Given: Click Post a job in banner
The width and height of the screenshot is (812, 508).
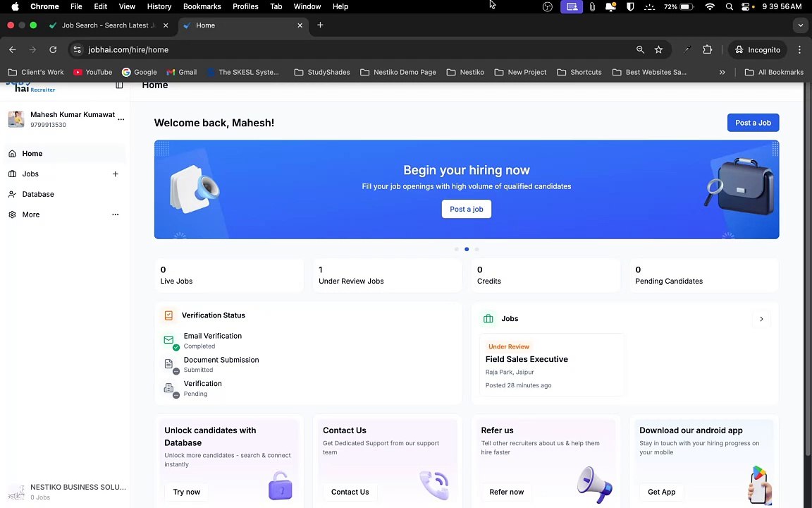Looking at the screenshot, I should pos(466,209).
